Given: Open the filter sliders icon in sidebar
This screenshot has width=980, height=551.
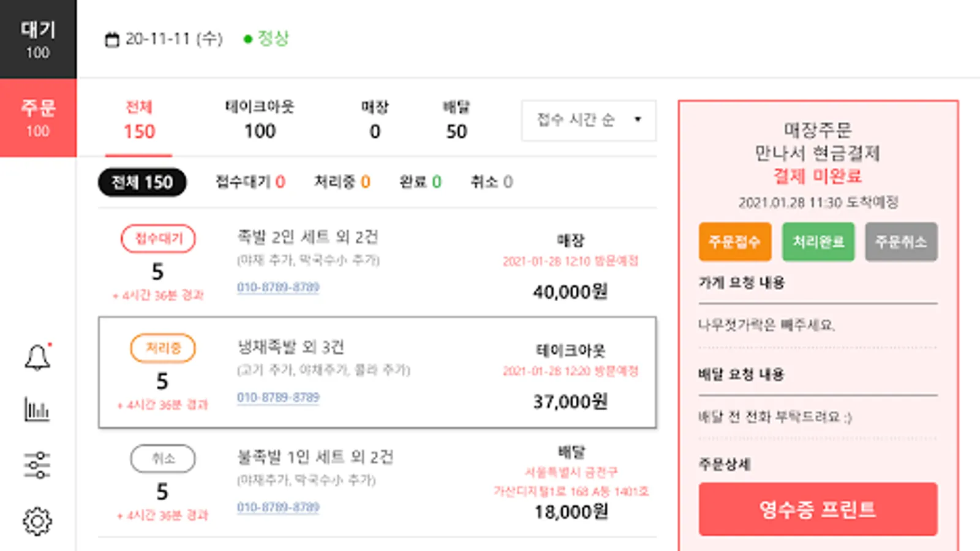Looking at the screenshot, I should (37, 465).
